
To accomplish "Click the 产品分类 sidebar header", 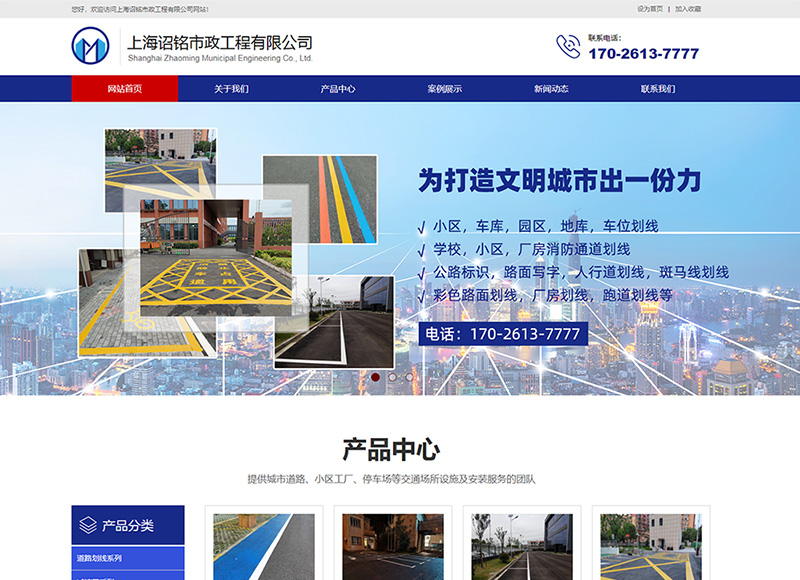I will (x=128, y=525).
